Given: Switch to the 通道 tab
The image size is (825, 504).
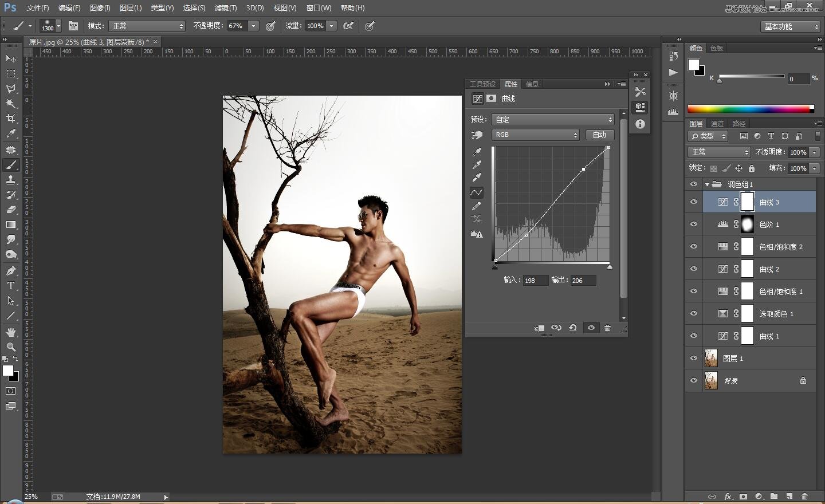Looking at the screenshot, I should (x=717, y=124).
